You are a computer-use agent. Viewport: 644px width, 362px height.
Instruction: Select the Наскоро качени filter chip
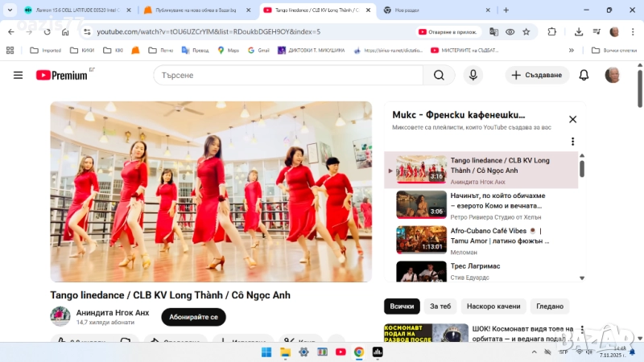(493, 306)
